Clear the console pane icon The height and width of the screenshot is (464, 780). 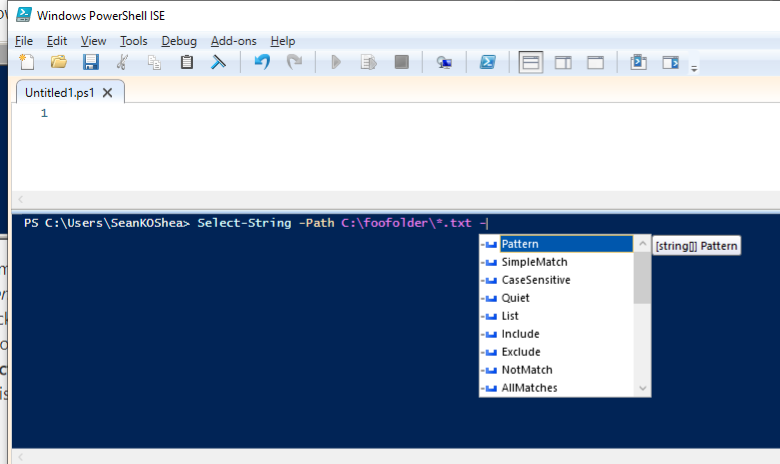(218, 62)
